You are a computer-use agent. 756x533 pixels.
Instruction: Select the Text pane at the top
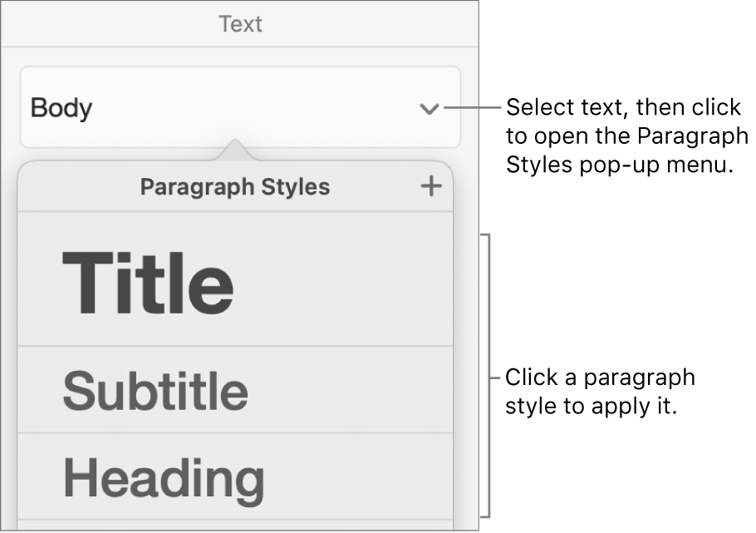point(240,24)
